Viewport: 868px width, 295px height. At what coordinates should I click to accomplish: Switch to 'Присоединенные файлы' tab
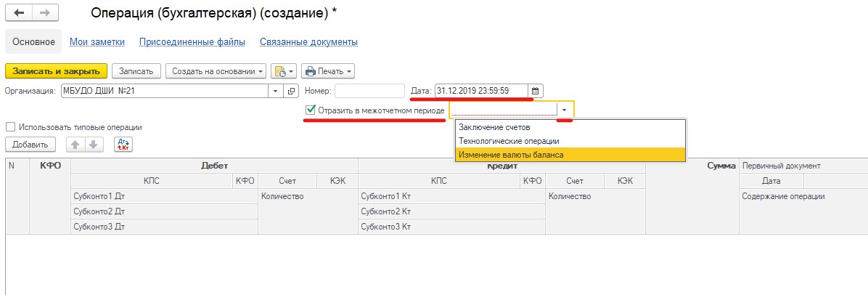pyautogui.click(x=192, y=42)
